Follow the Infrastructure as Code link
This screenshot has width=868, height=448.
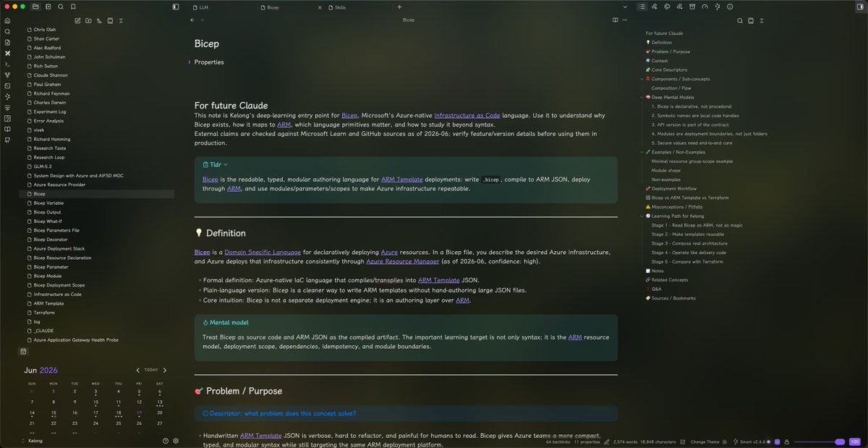click(467, 115)
